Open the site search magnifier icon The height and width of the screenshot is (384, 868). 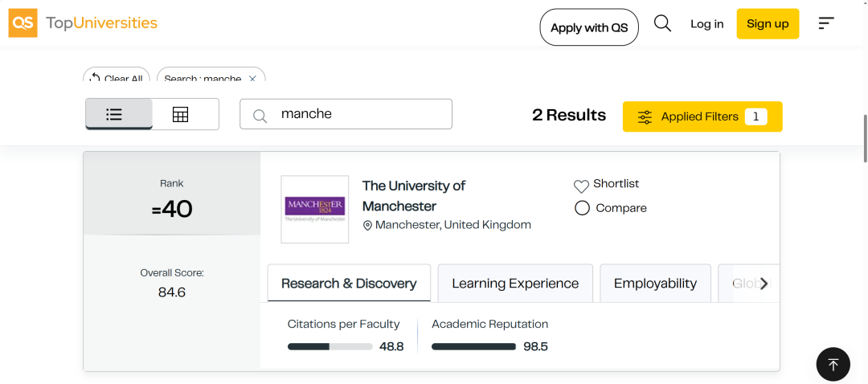tap(662, 23)
